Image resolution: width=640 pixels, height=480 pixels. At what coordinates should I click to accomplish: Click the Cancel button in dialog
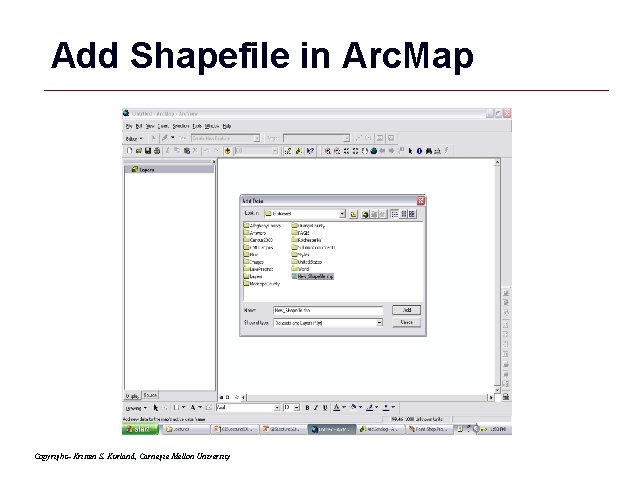407,322
